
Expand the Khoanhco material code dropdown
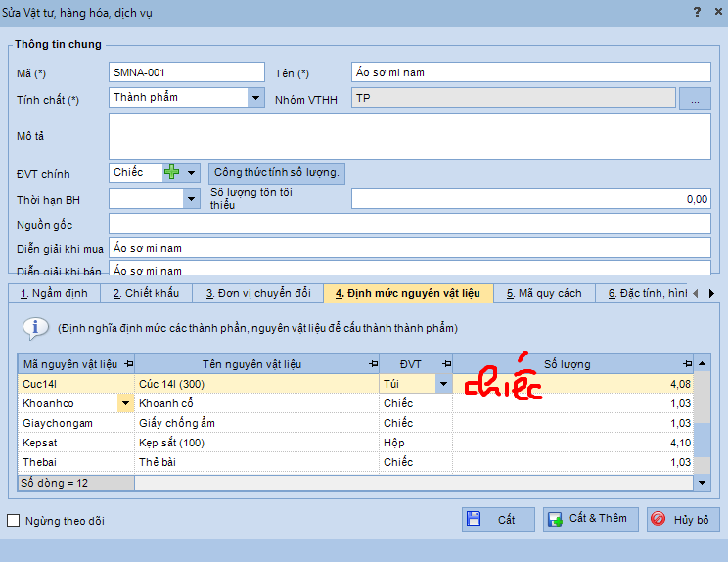click(125, 403)
